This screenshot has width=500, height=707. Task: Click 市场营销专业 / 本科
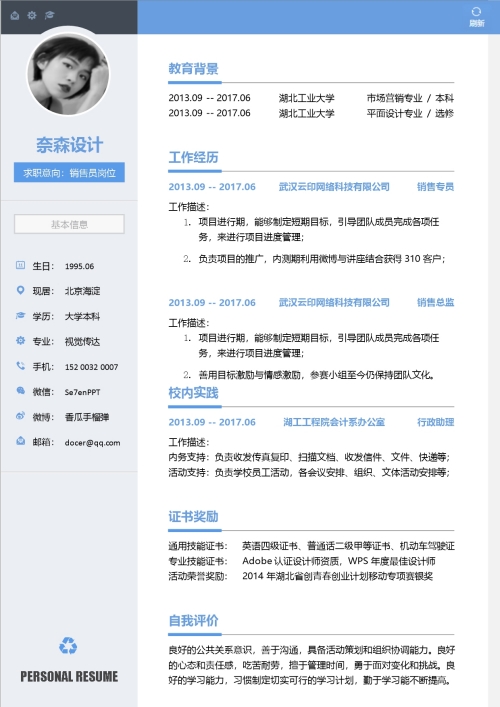click(410, 98)
